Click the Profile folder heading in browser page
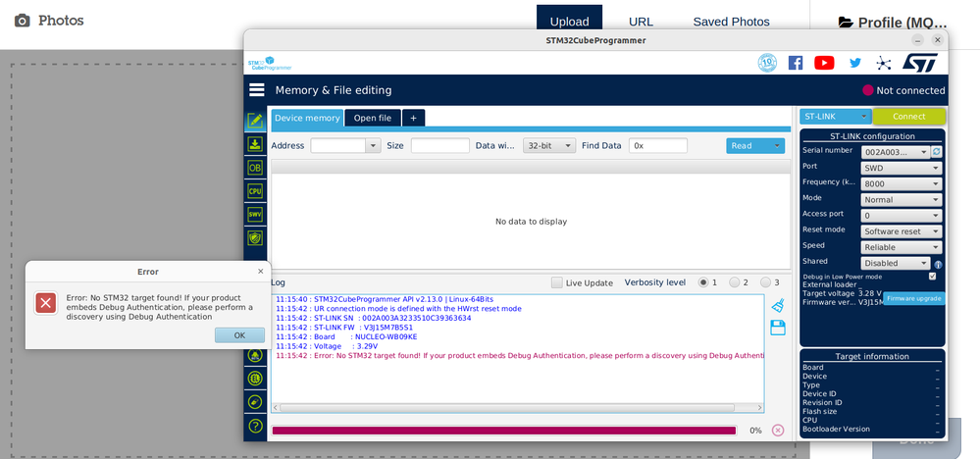This screenshot has width=980, height=459. pos(893,23)
